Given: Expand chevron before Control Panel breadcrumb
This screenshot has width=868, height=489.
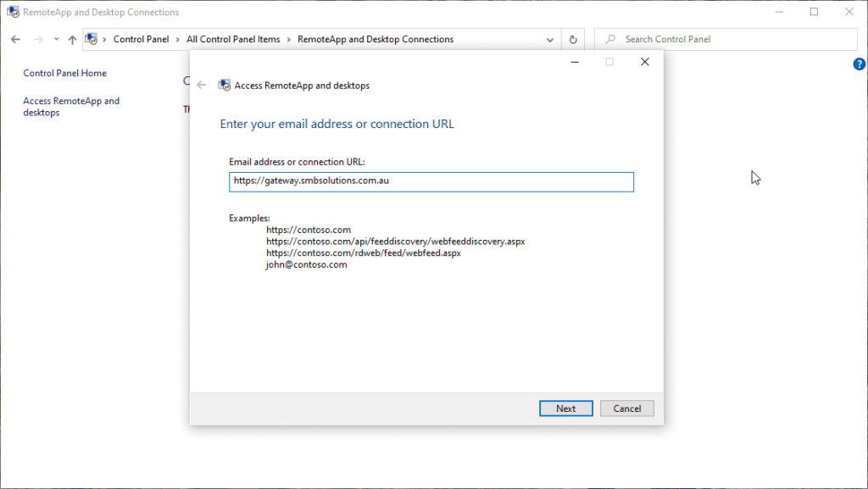Looking at the screenshot, I should coord(104,40).
